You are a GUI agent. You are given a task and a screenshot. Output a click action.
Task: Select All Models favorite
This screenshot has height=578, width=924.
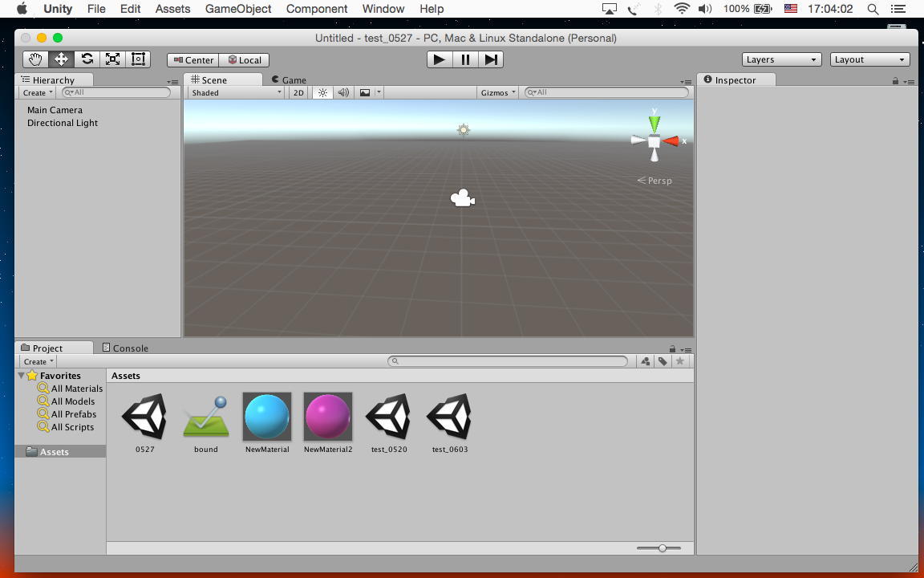[x=66, y=401]
